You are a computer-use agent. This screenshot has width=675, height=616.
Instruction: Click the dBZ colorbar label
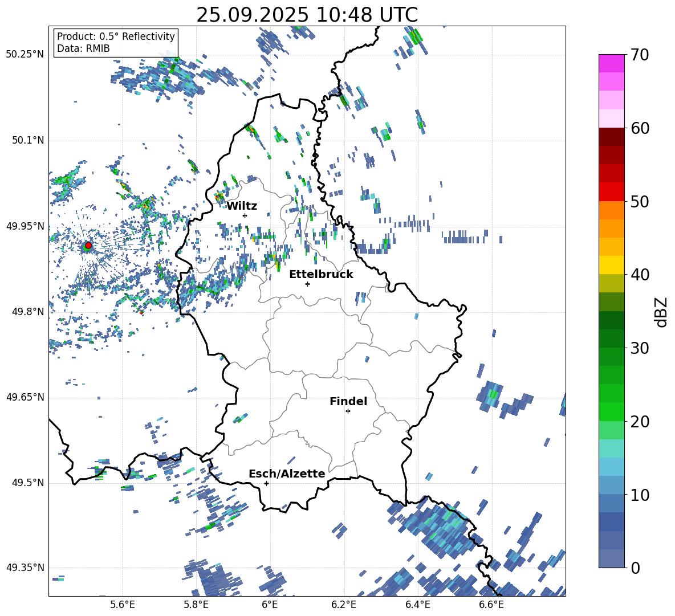coord(662,312)
